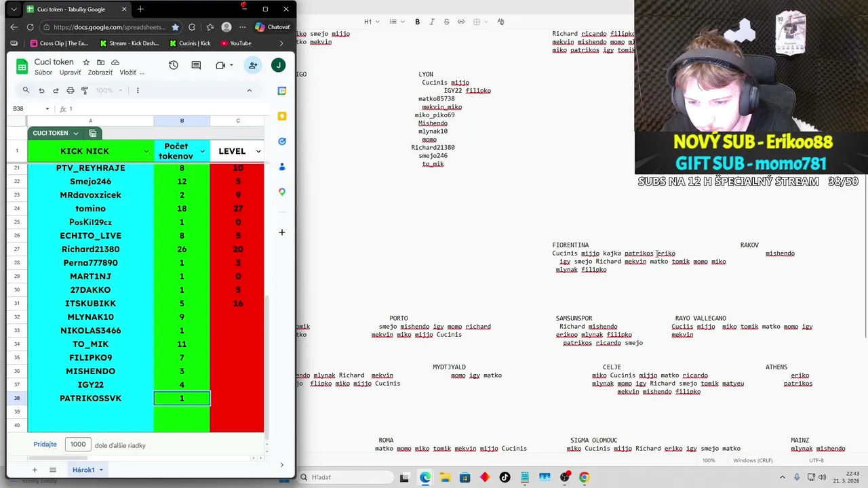Open the YouTube bookmark

point(235,43)
